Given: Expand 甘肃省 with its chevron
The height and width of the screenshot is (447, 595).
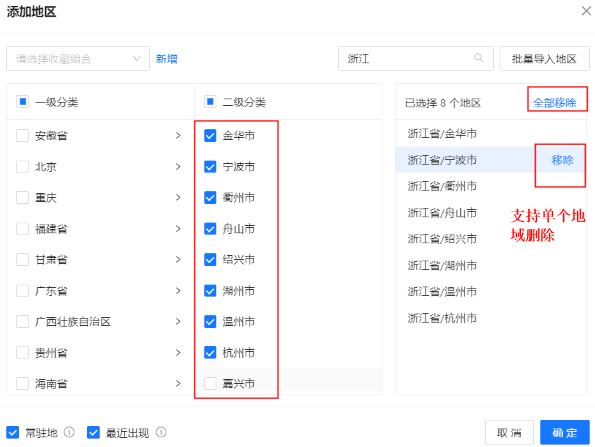Looking at the screenshot, I should pos(178,260).
